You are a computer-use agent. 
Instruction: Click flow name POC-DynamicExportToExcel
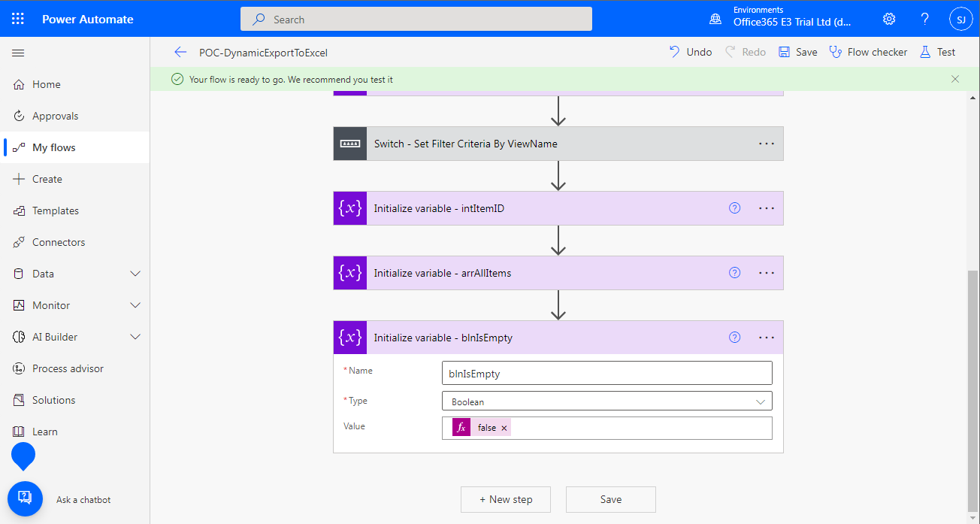[x=263, y=53]
